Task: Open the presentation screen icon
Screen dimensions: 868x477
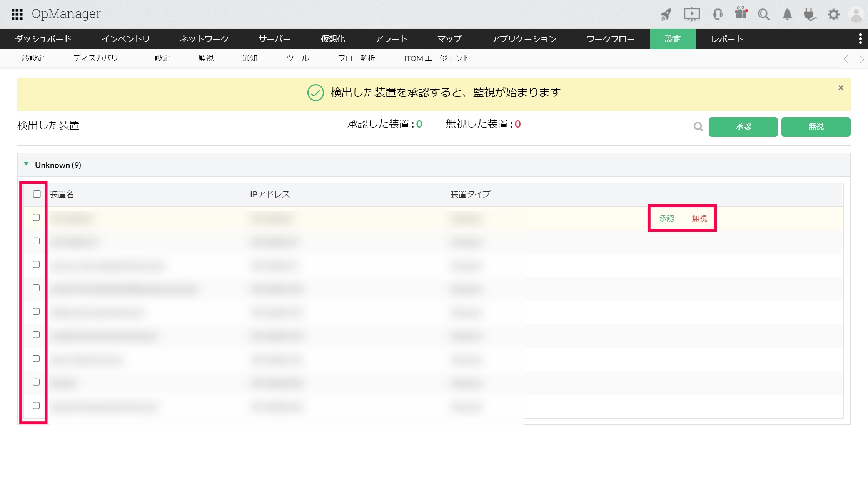Action: tap(691, 15)
